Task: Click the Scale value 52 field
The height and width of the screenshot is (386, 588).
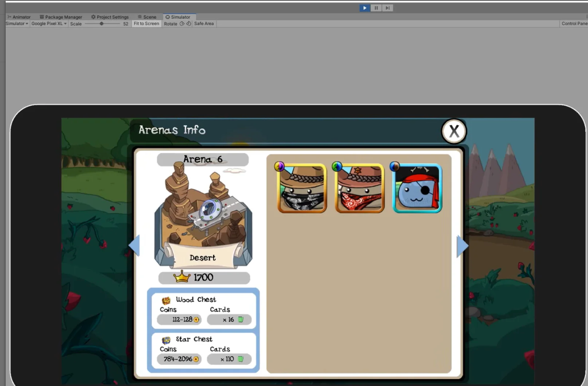Action: pos(126,24)
